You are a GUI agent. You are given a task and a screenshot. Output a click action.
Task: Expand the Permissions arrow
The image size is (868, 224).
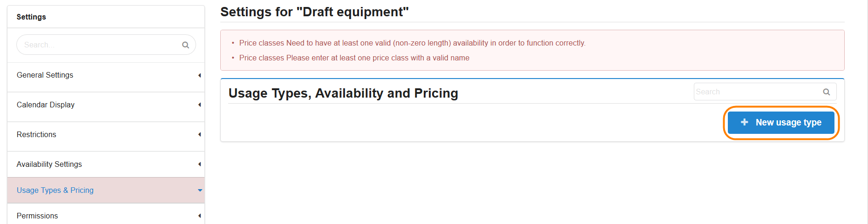pyautogui.click(x=199, y=216)
